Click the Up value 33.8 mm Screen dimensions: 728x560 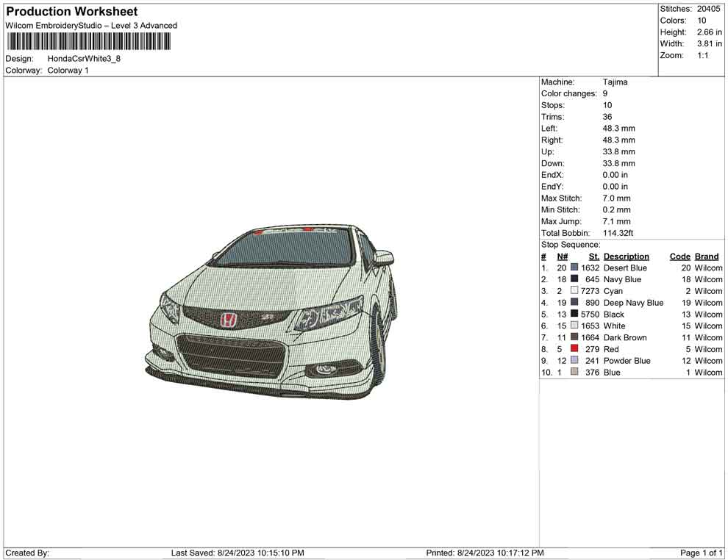pyautogui.click(x=618, y=151)
